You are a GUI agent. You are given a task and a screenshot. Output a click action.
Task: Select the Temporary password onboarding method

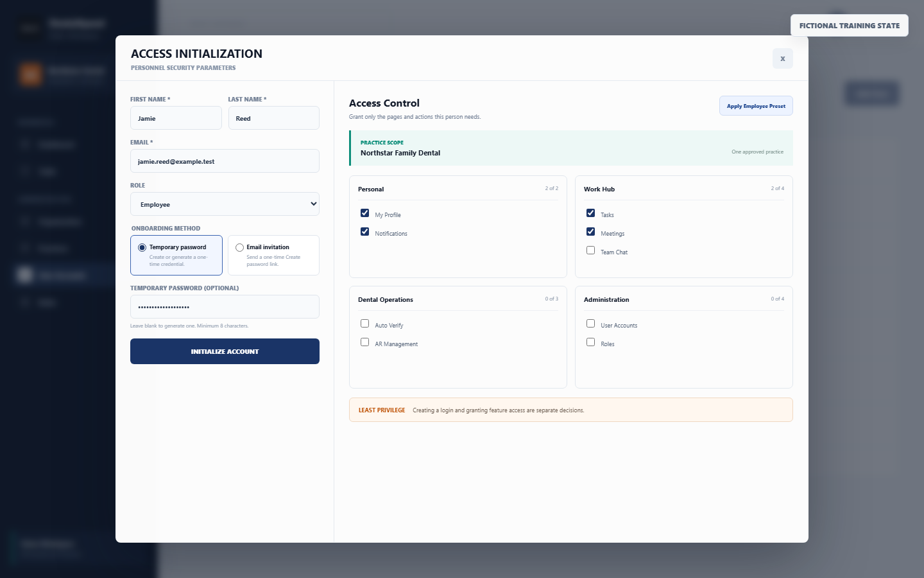(176, 255)
